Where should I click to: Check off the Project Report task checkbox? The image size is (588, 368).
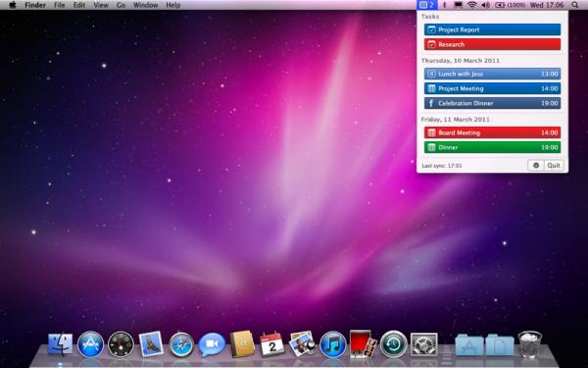point(431,29)
